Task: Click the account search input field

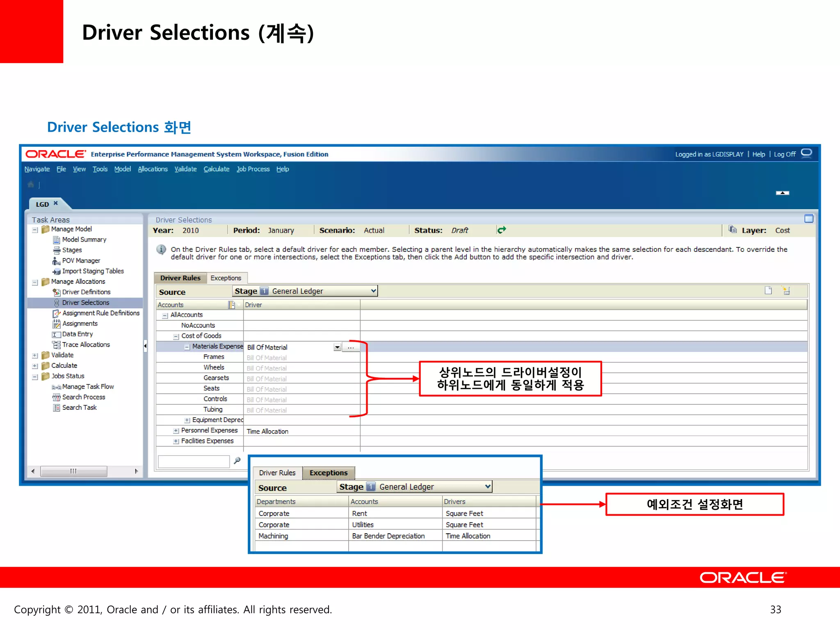Action: pyautogui.click(x=194, y=461)
